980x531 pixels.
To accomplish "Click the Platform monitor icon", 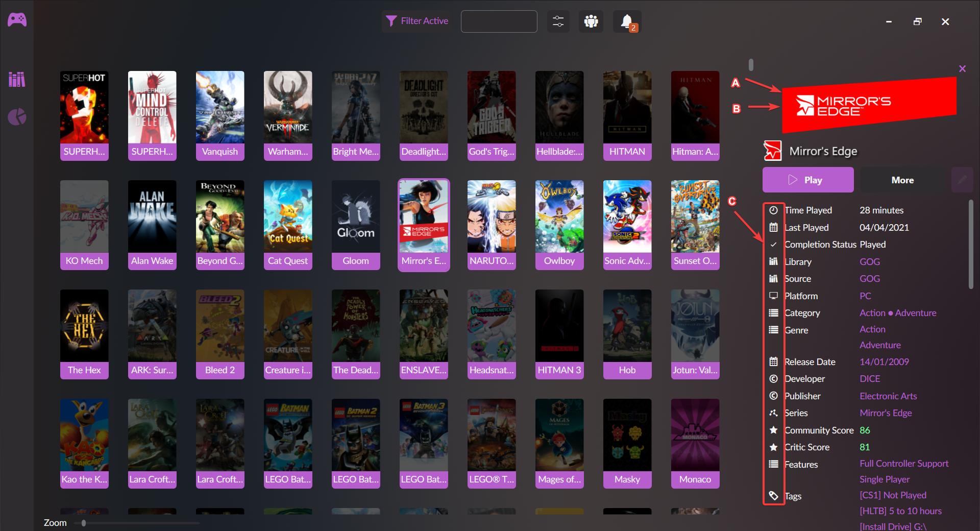I will coord(773,296).
